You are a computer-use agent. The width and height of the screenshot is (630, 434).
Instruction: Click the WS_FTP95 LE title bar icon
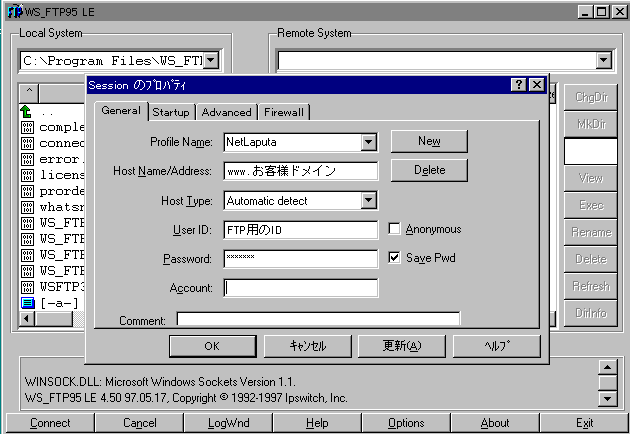(x=15, y=12)
